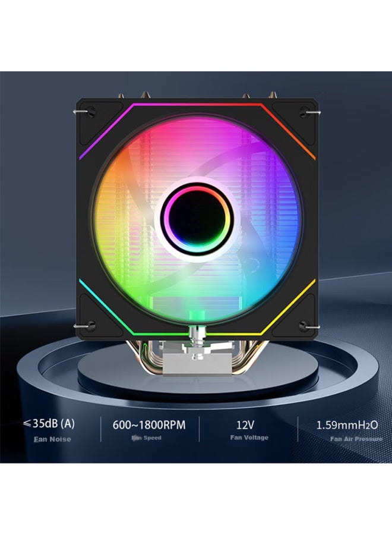The image size is (392, 535).
Task: Click the 'Fan Speed' label
Action: coord(146,438)
